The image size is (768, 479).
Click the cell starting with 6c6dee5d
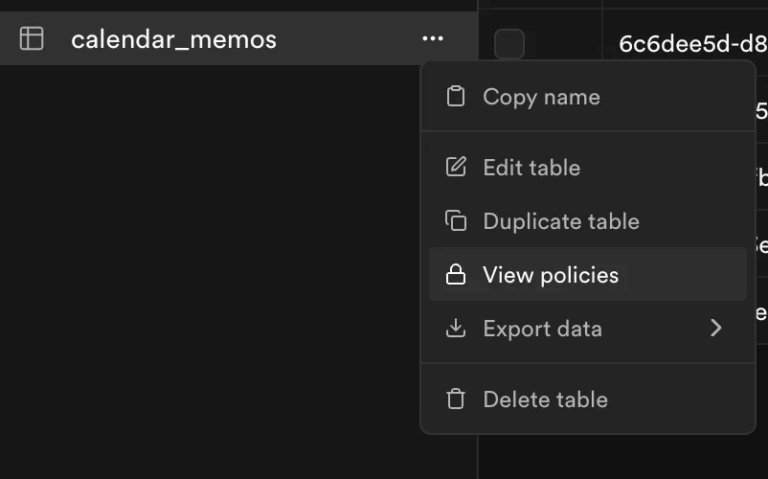coord(692,44)
